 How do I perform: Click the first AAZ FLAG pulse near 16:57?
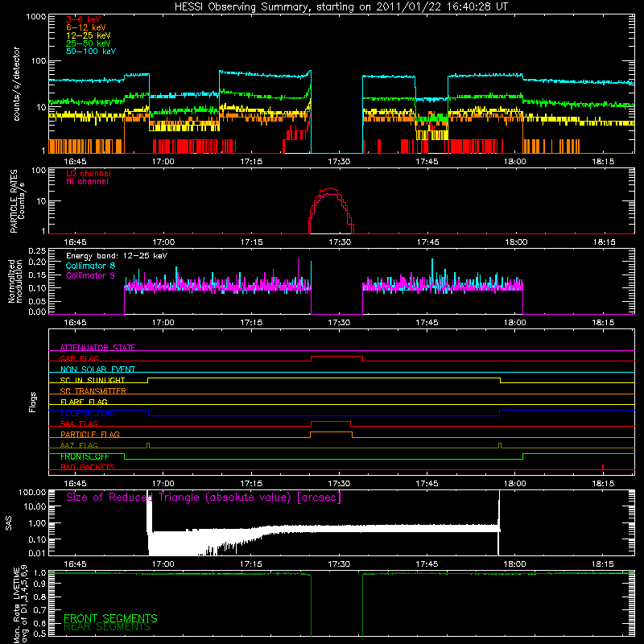[x=148, y=445]
